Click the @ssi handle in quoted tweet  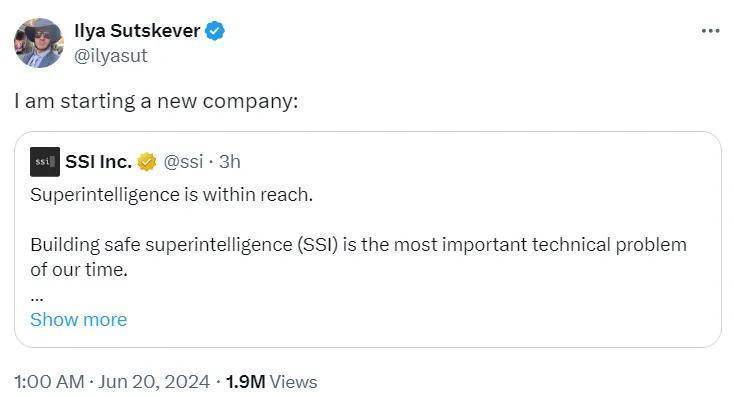coord(183,162)
